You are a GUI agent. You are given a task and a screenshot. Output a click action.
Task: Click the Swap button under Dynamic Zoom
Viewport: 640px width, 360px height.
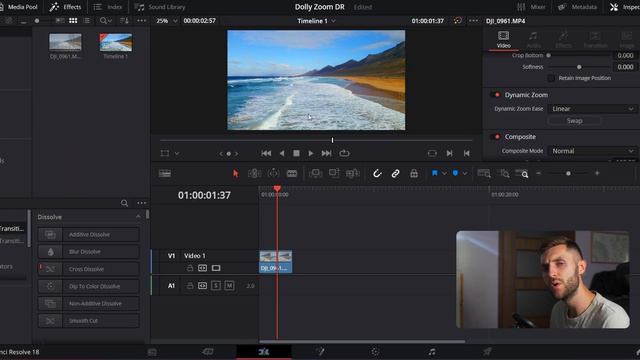click(574, 121)
